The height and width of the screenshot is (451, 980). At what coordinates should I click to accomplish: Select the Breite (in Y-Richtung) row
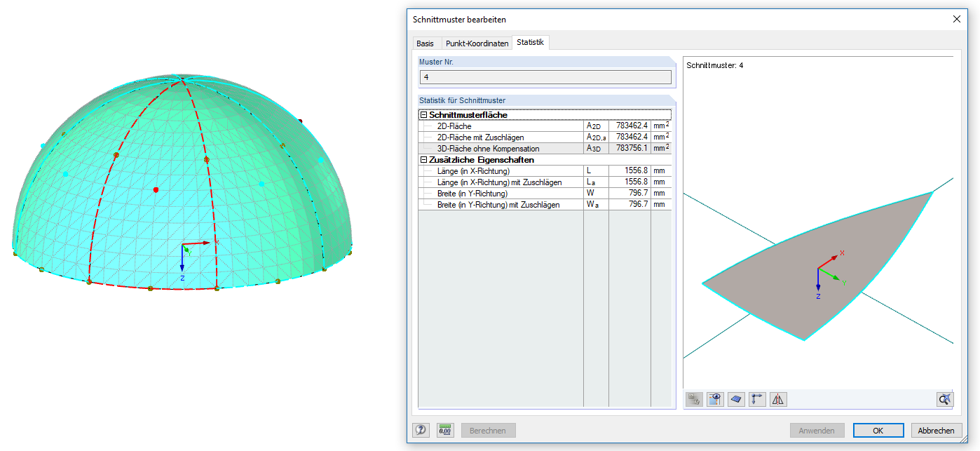tap(545, 193)
